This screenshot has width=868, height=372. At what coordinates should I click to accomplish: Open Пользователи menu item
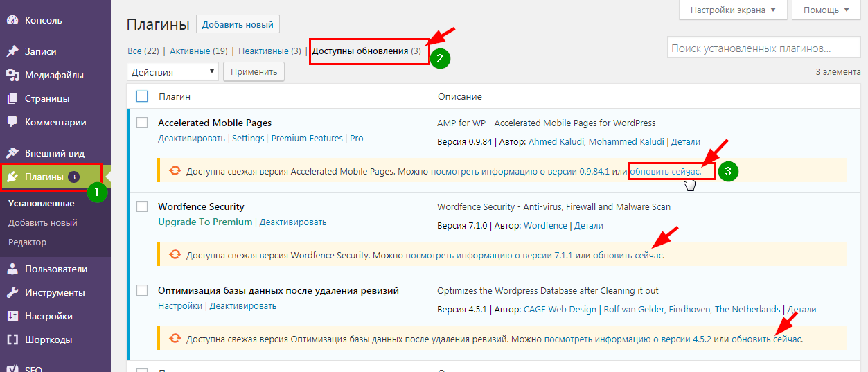pyautogui.click(x=55, y=269)
